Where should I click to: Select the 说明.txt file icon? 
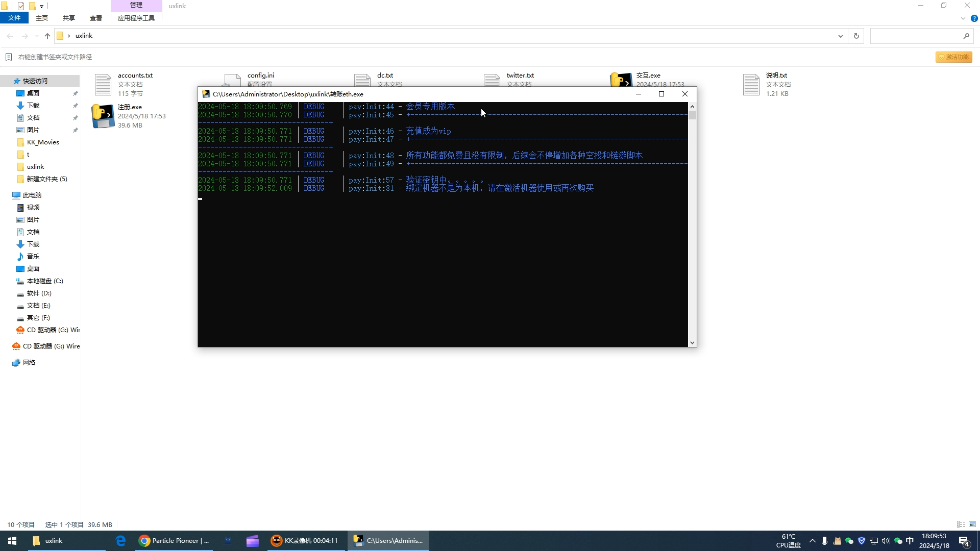pos(751,85)
